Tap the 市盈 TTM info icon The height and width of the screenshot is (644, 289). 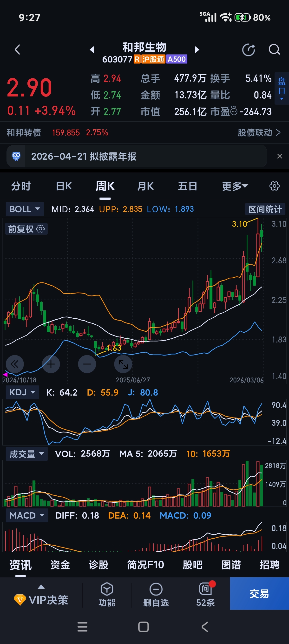(x=234, y=112)
